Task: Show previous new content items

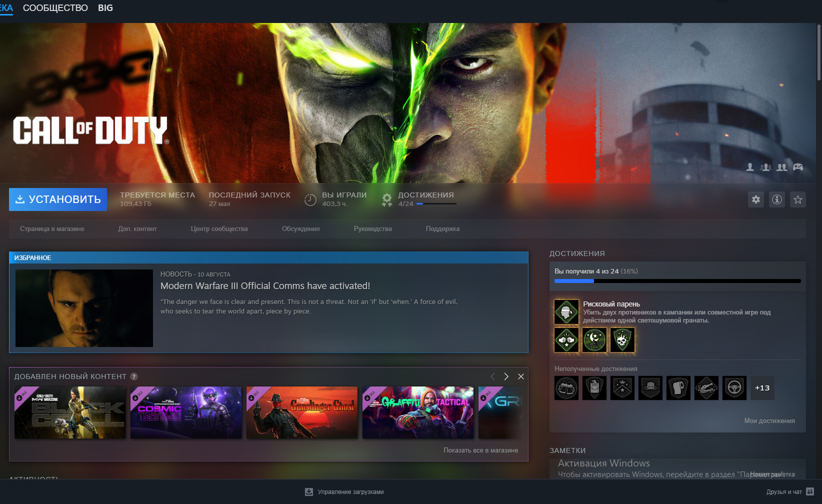Action: (492, 376)
